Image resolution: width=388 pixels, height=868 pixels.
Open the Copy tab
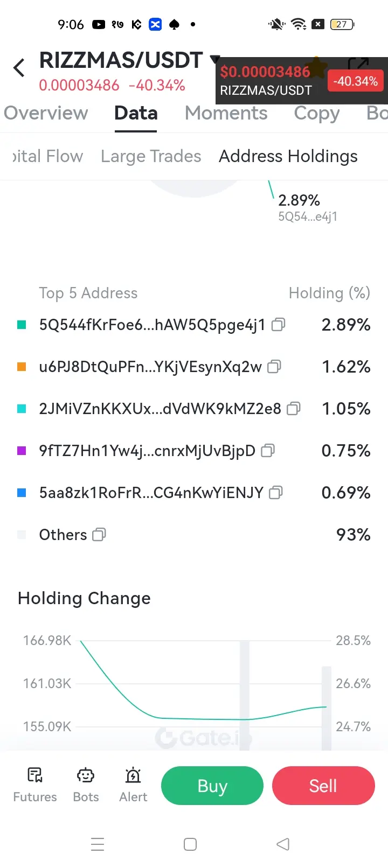pos(317,113)
